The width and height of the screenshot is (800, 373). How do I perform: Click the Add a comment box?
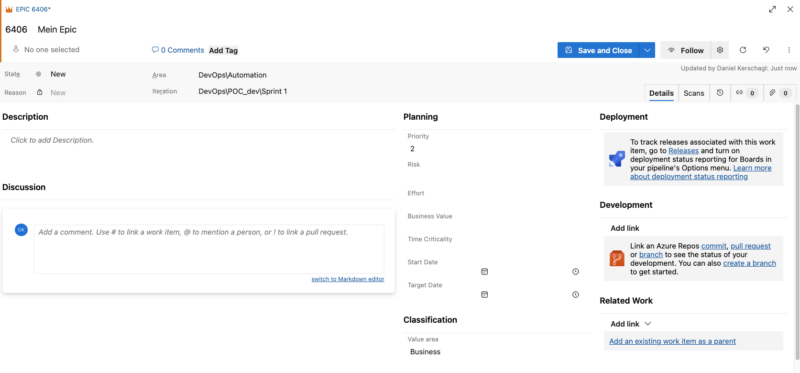click(x=209, y=249)
